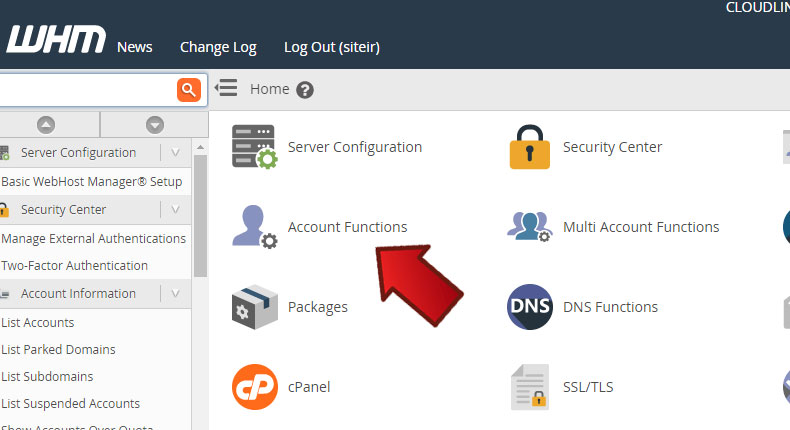Click the cPanel orange logo icon
This screenshot has height=430, width=790.
point(254,387)
